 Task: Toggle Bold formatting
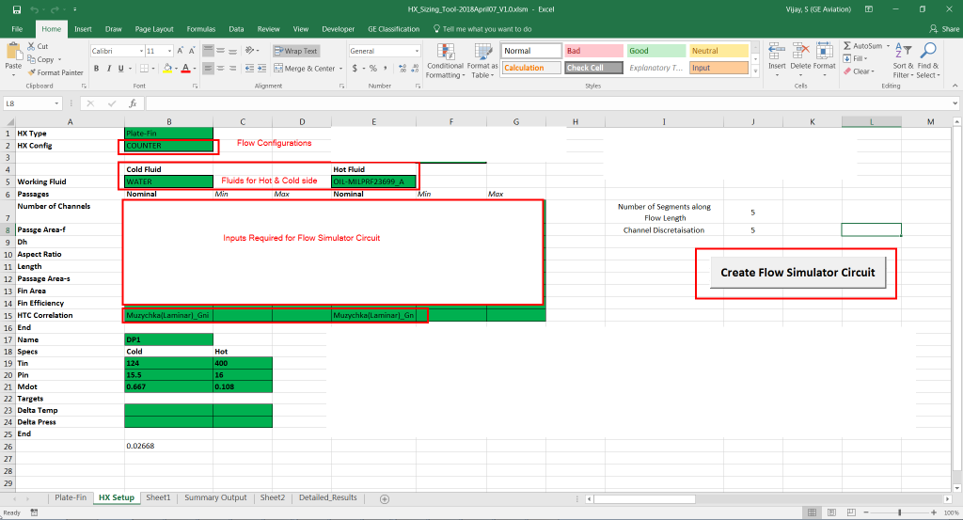coord(96,69)
